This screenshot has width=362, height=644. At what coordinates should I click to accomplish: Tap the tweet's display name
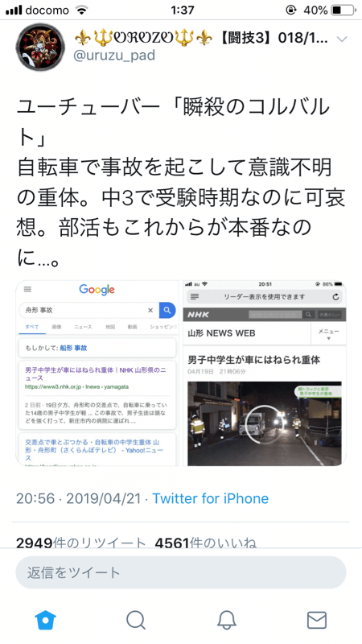coord(201,39)
